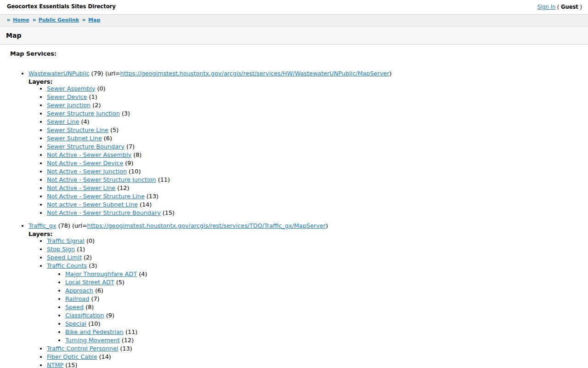Viewport: 588px width, 368px height.
Task: Open Classification sublayer
Action: click(x=85, y=316)
